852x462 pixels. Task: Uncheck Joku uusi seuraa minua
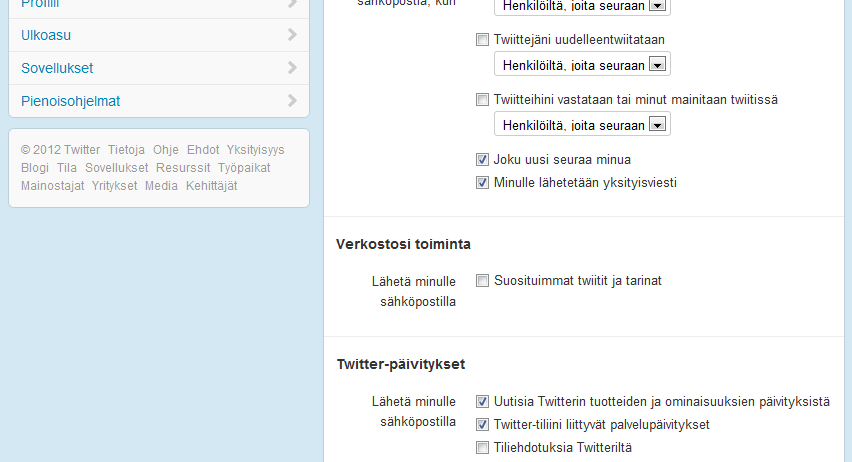(x=482, y=159)
